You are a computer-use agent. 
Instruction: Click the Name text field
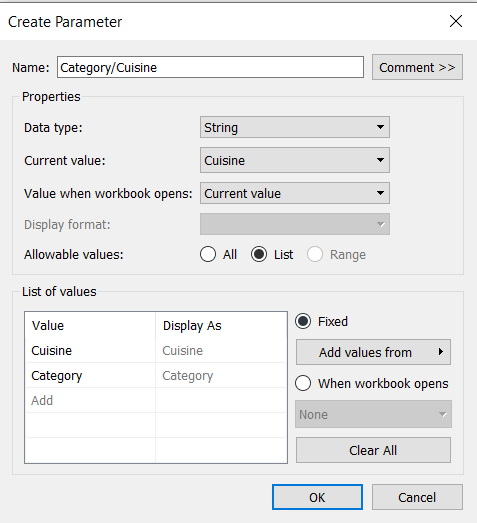(210, 67)
